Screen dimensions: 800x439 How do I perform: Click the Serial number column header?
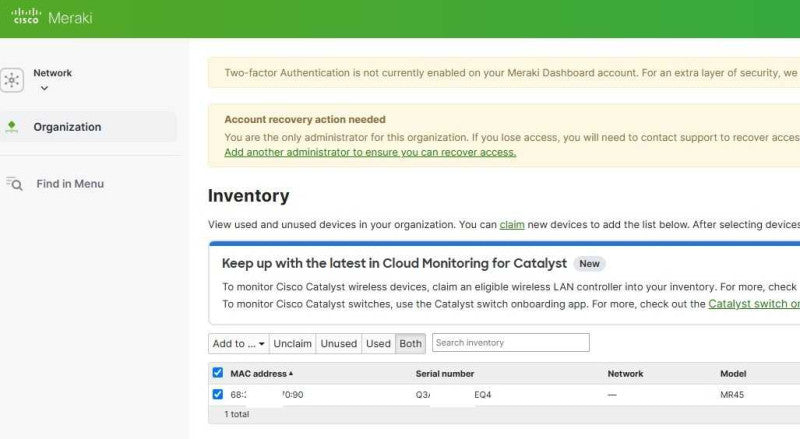[444, 374]
